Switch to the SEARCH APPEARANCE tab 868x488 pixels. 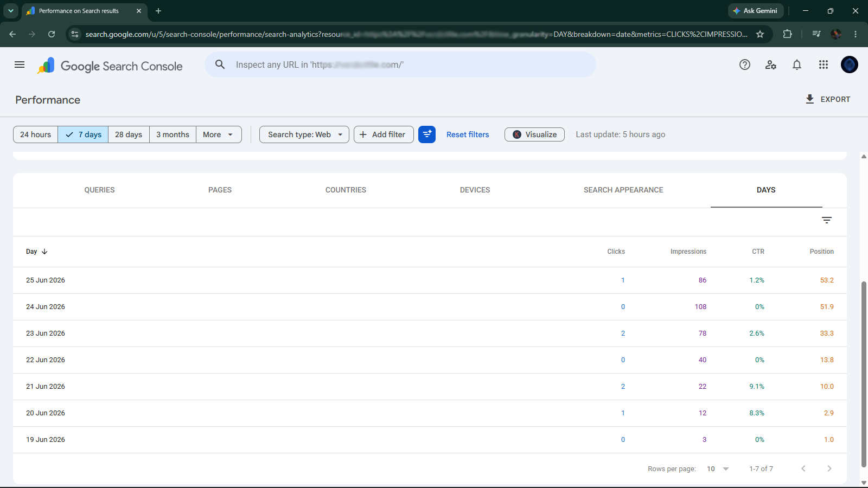pos(623,190)
